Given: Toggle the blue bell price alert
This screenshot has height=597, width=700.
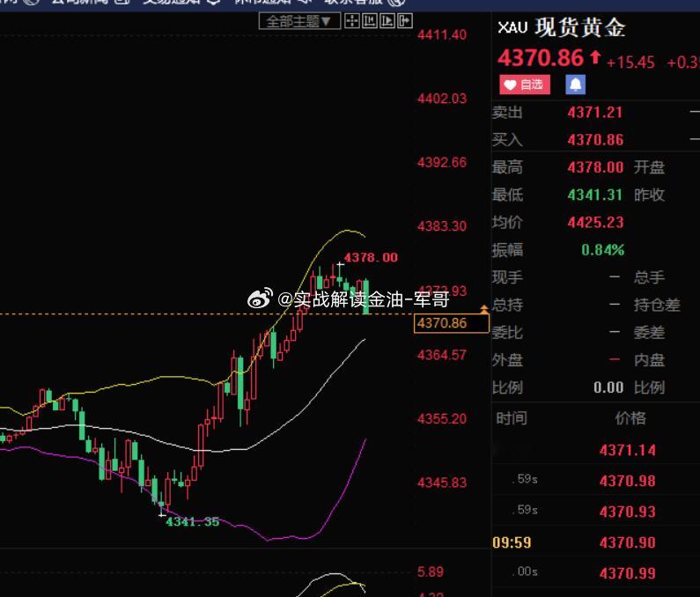Looking at the screenshot, I should pos(576,85).
